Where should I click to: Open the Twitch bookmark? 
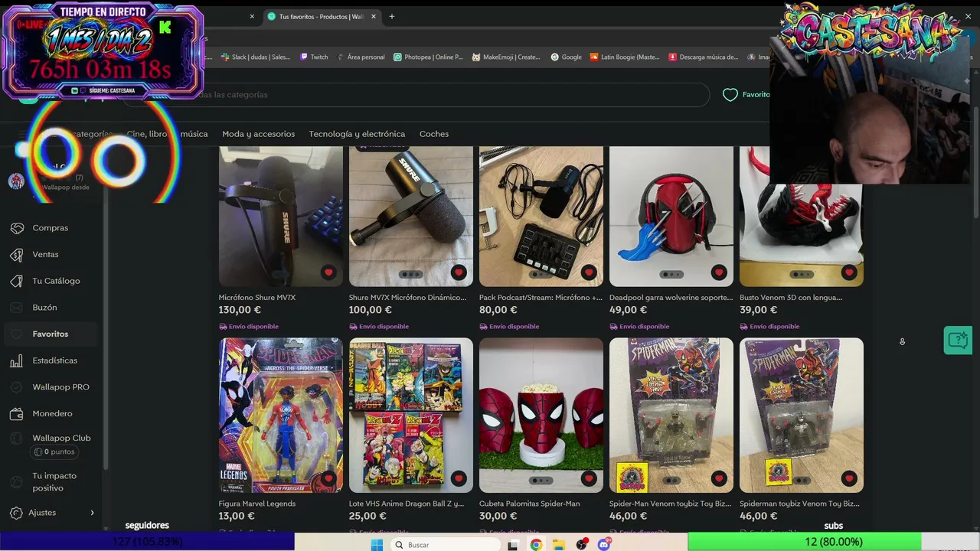tap(314, 57)
